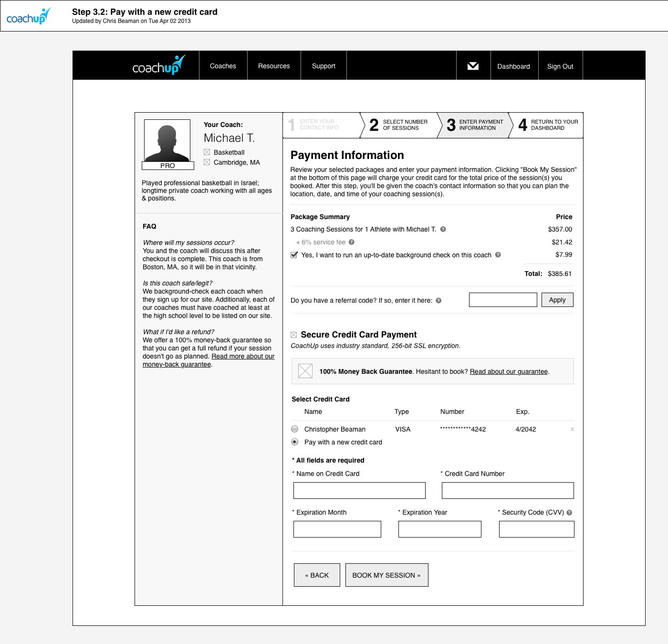Screen dimensions: 668x644
Task: Click the Apply referral code button
Action: (557, 300)
